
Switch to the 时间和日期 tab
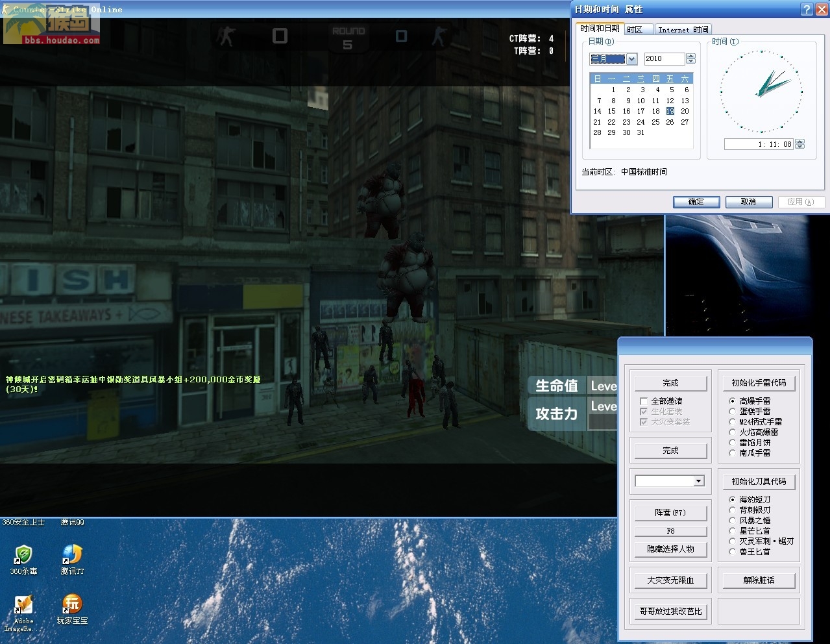(x=600, y=29)
